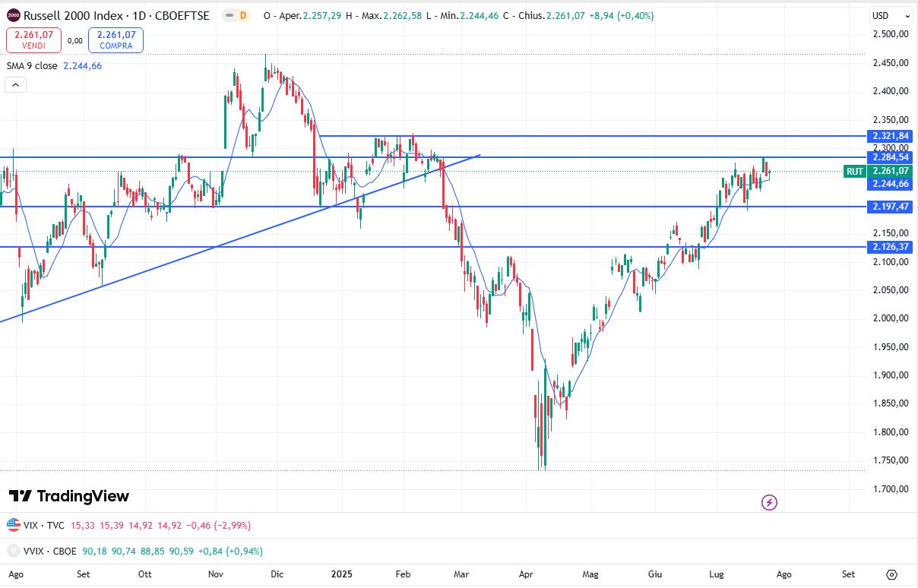918x588 pixels.
Task: Click the 1.950,00 price scale label
Action: point(891,347)
